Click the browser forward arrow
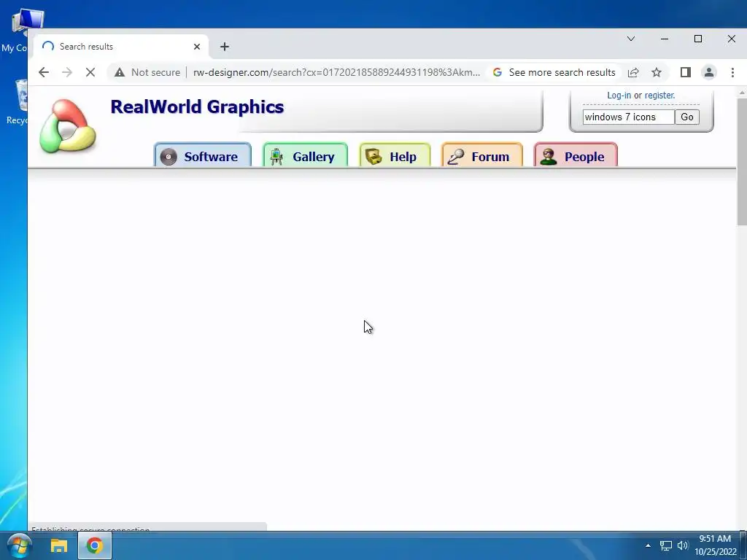This screenshot has height=560, width=747. [67, 72]
